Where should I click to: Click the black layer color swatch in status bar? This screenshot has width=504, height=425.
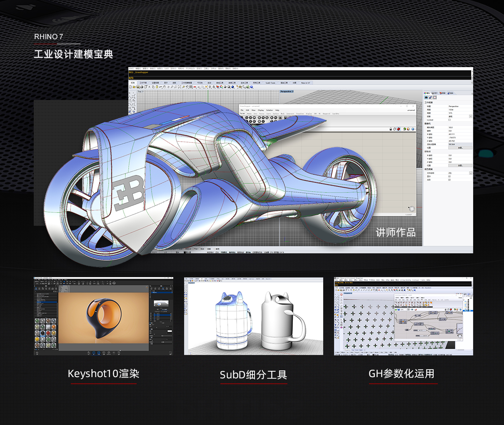[186, 252]
